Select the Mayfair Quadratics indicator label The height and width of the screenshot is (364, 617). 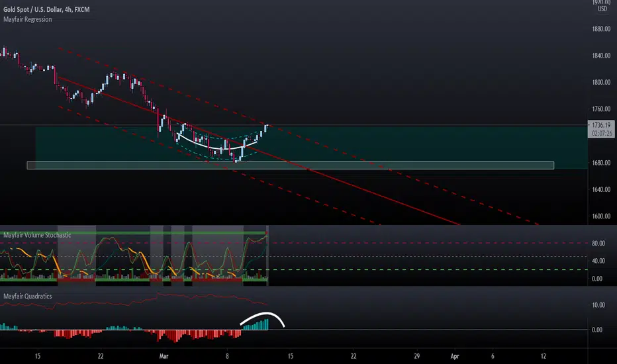pyautogui.click(x=28, y=296)
